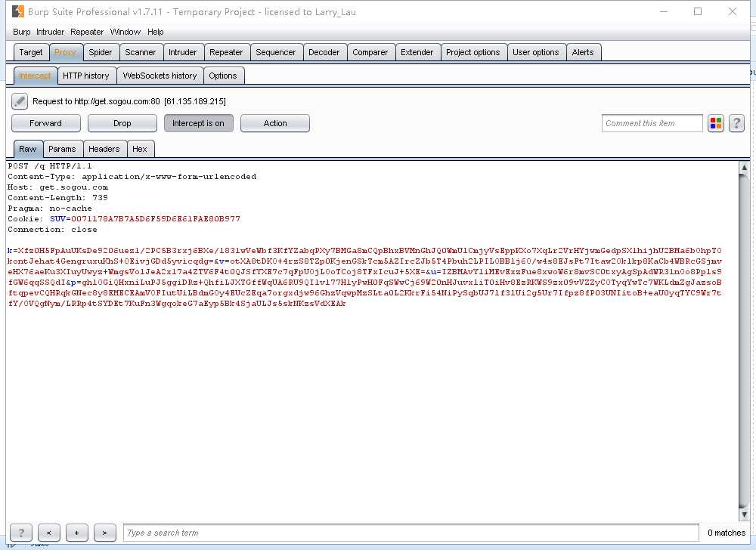Image resolution: width=756 pixels, height=550 pixels.
Task: Click the pencil edit target icon
Action: click(20, 101)
